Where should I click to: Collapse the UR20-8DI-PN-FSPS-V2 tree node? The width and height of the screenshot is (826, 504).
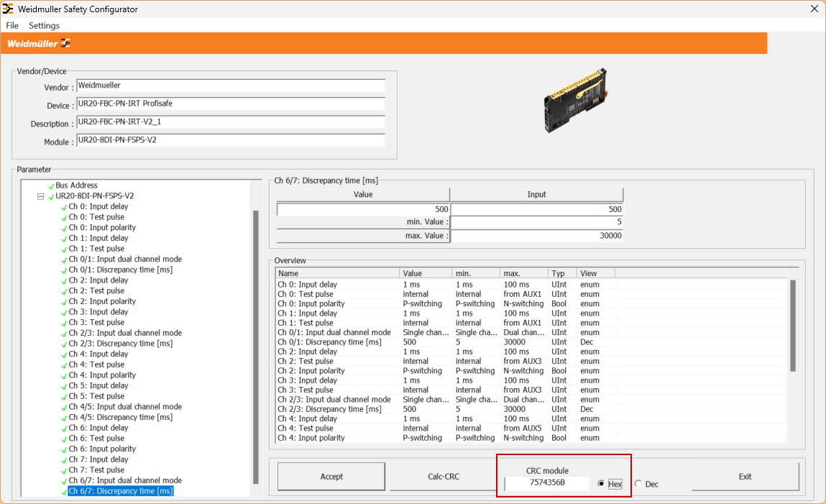40,196
